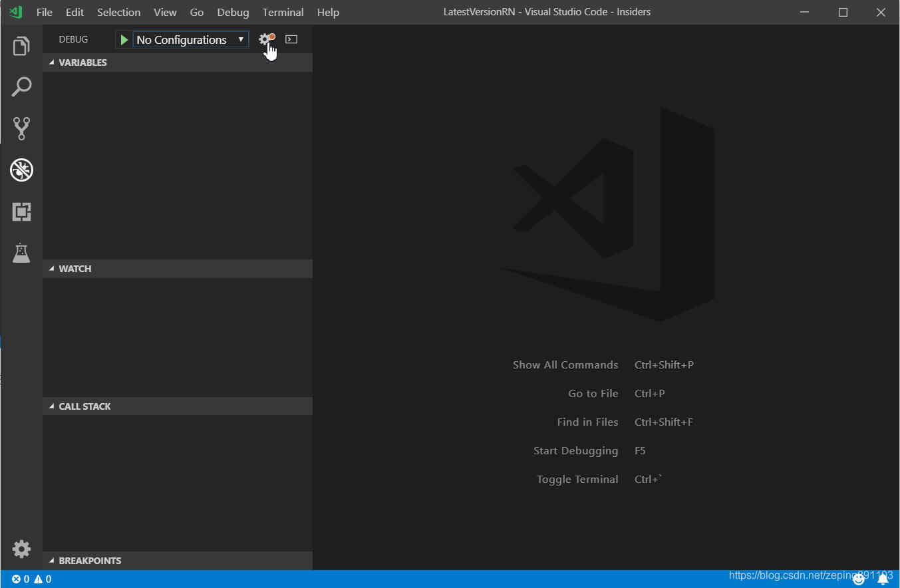Close the VS Code window

click(x=880, y=12)
